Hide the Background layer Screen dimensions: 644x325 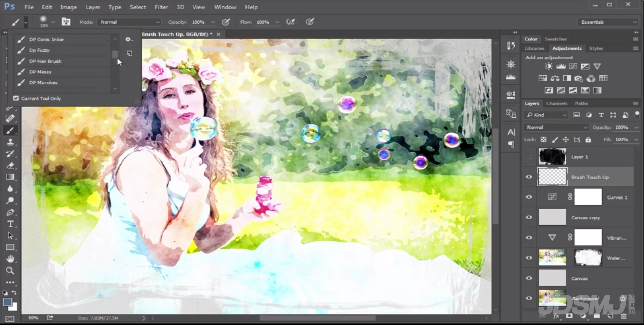coord(529,298)
